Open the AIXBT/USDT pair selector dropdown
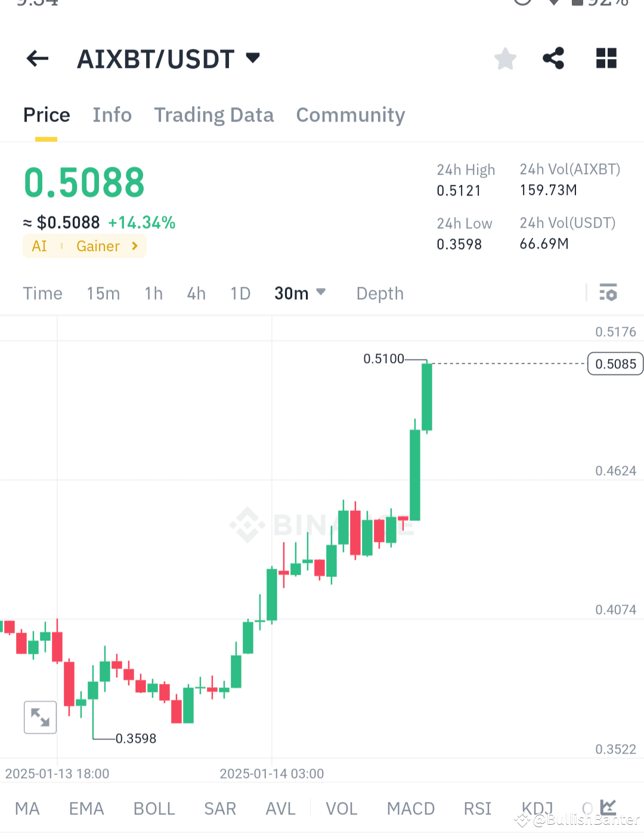Viewport: 644px width, 833px height. pos(252,58)
